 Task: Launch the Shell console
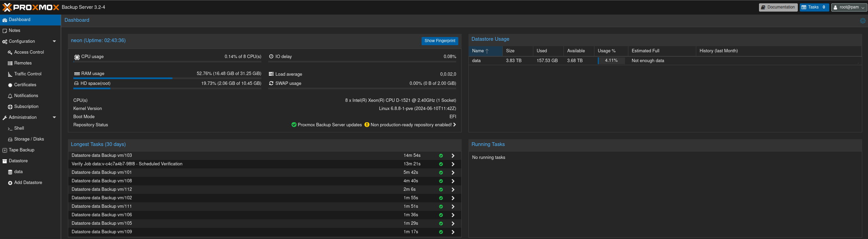(x=19, y=128)
